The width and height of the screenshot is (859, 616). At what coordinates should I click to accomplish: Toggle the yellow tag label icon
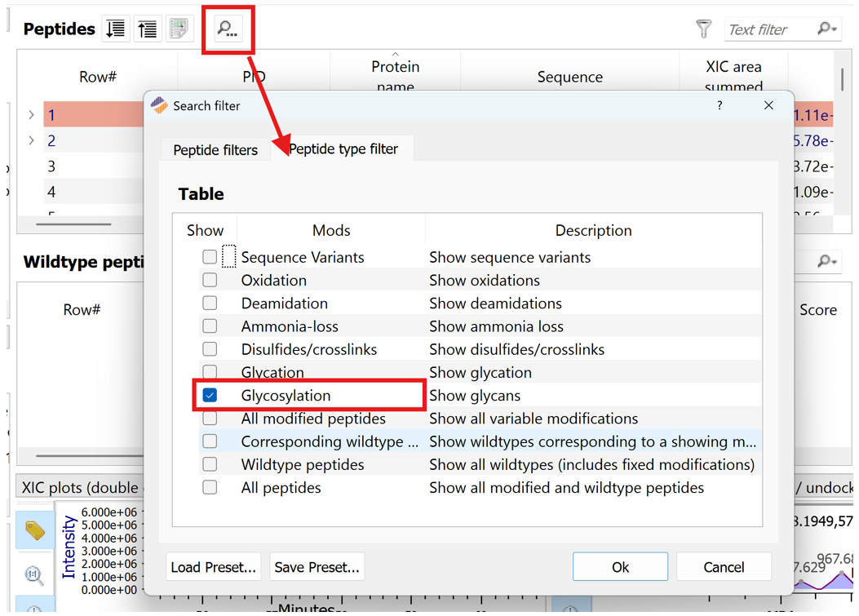34,531
